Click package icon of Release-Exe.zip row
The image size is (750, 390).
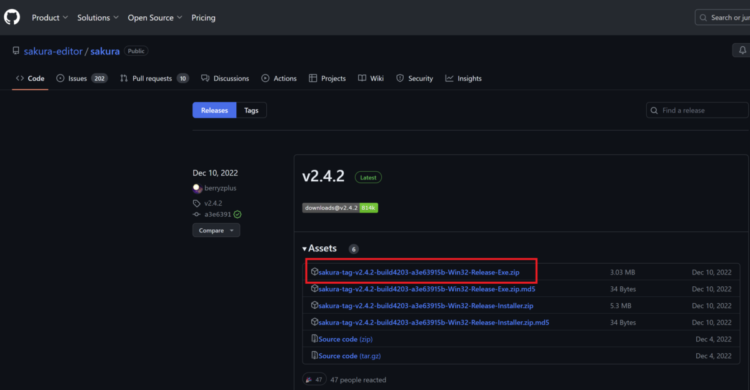(x=314, y=272)
